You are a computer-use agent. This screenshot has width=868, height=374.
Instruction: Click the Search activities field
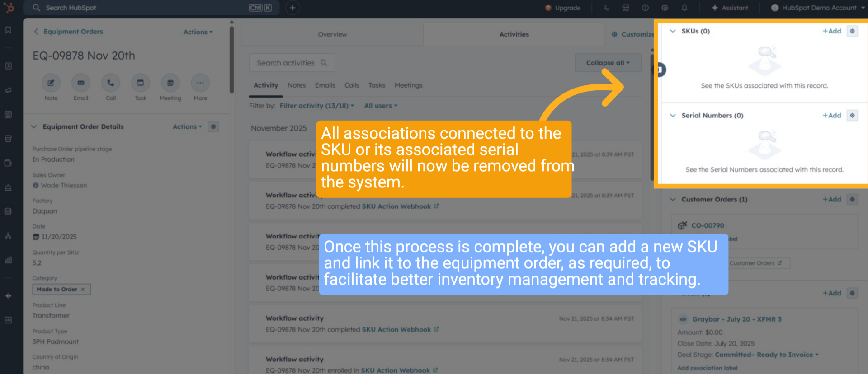coord(292,63)
